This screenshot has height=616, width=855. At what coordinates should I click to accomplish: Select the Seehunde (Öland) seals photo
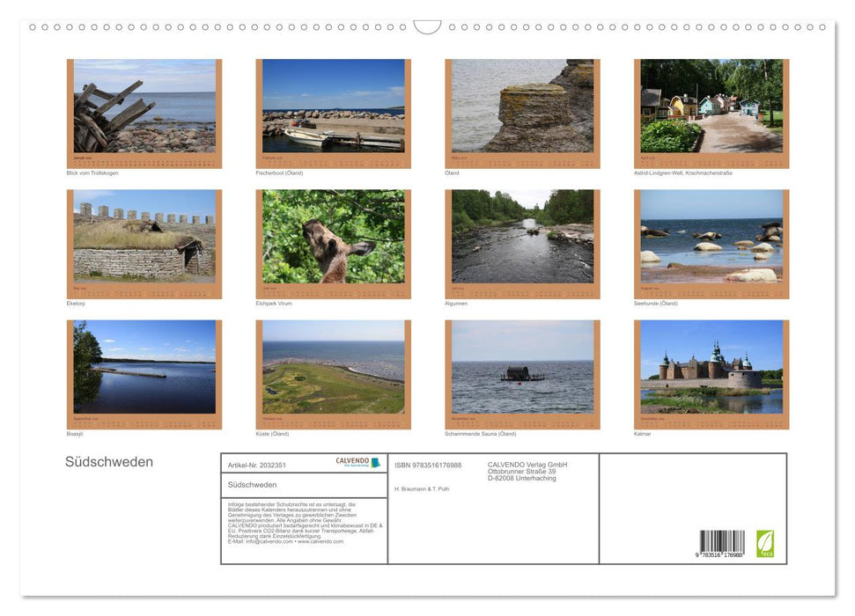pyautogui.click(x=711, y=237)
